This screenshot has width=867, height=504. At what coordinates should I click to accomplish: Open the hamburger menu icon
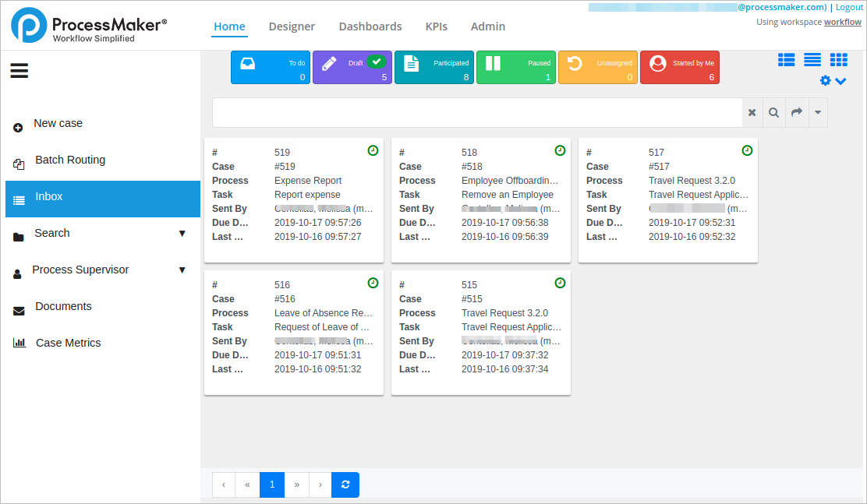tap(19, 71)
